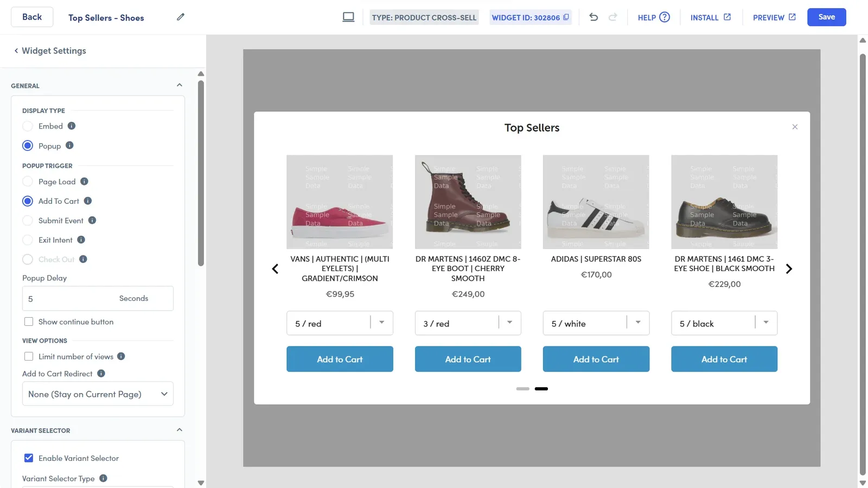Select the Embed display type

coord(28,126)
